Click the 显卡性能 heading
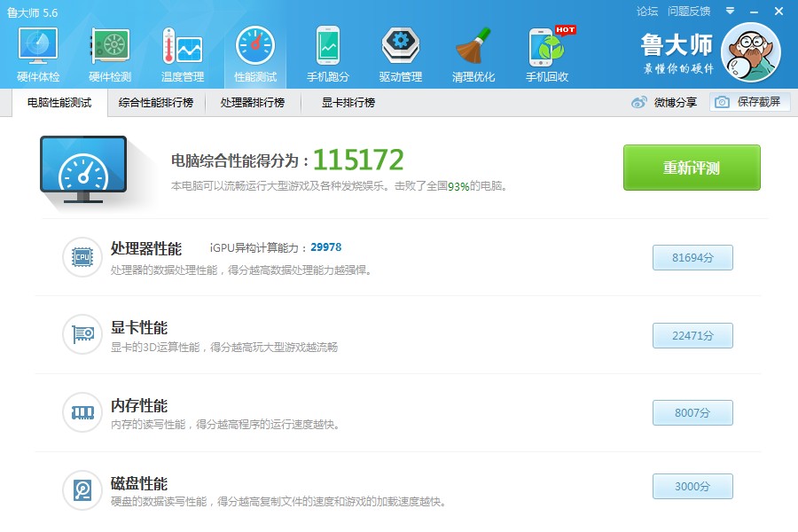 [139, 327]
